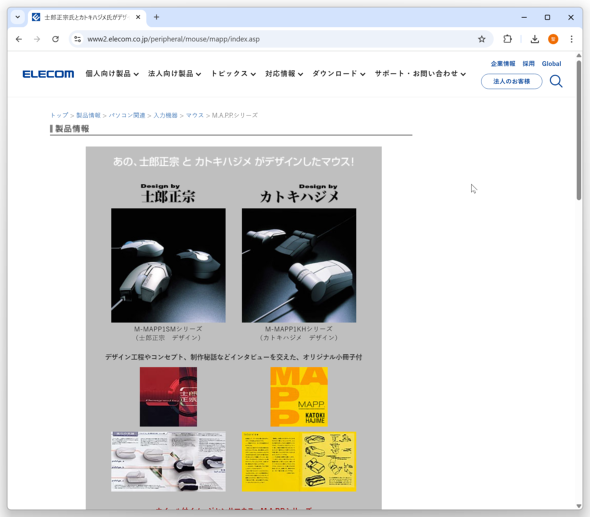Open Chrome three-dot menu
Viewport: 590px width, 517px height.
pos(571,39)
